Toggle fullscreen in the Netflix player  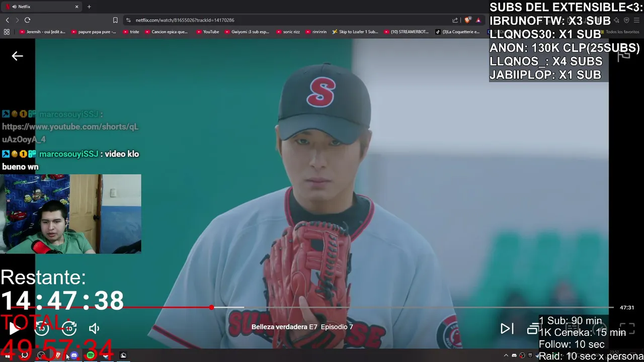[627, 329]
